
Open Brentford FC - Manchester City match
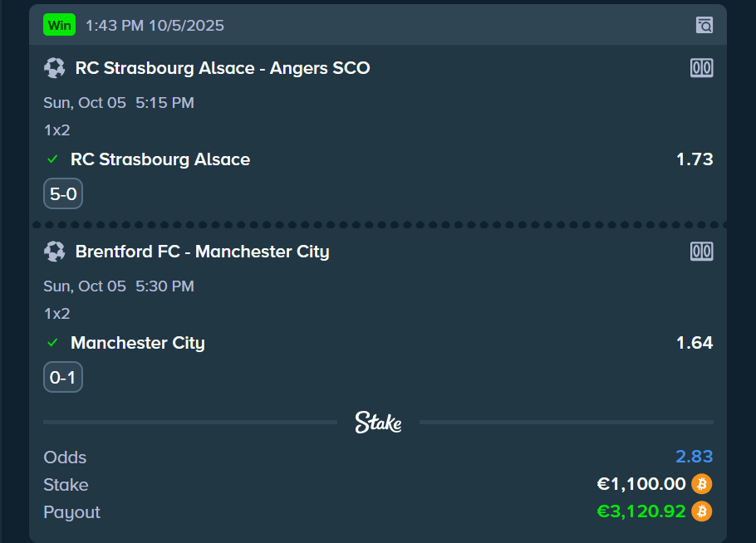point(202,252)
